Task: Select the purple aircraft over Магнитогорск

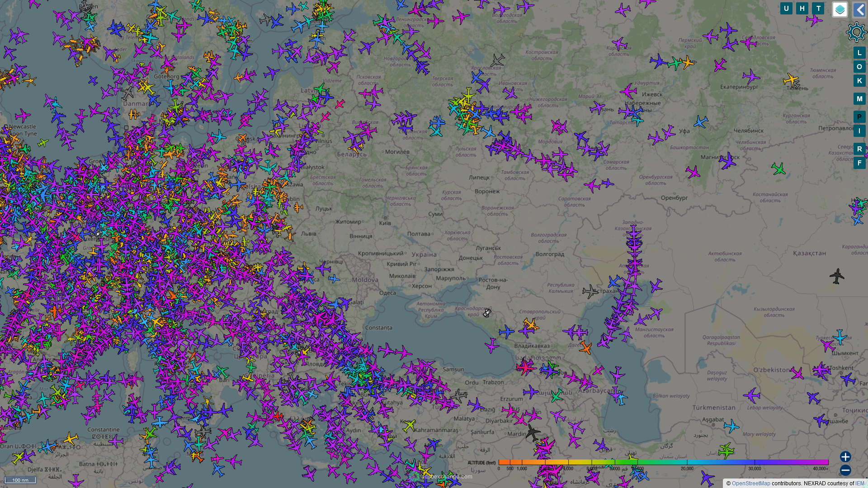Action: 727,161
